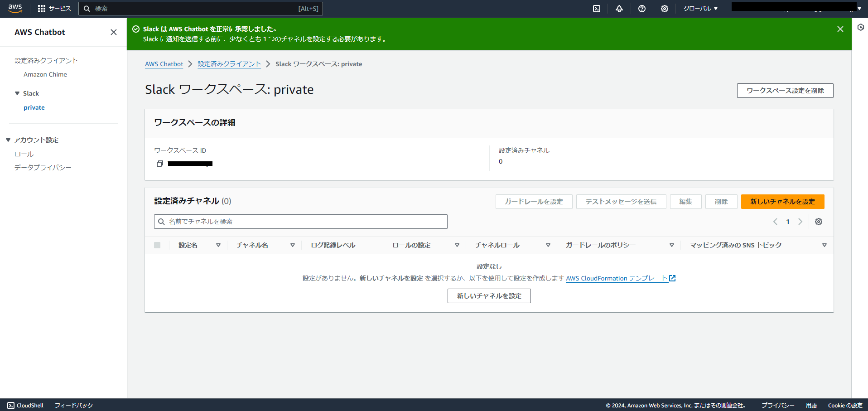The width and height of the screenshot is (868, 411).
Task: Copy the workspace ID icon
Action: (x=159, y=164)
